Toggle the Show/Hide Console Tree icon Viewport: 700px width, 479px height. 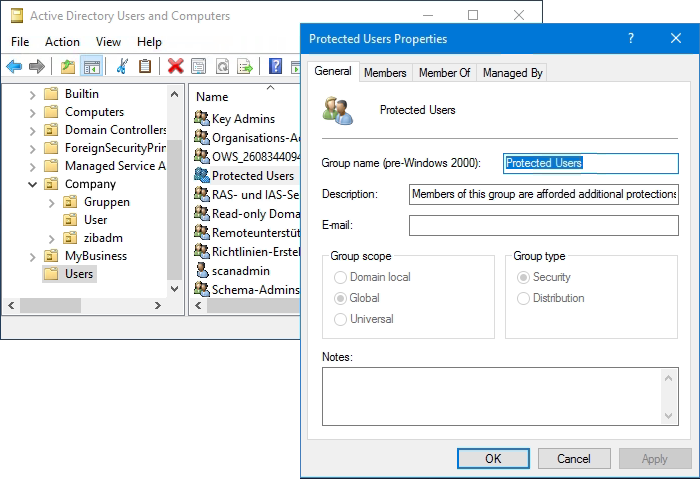tap(92, 67)
